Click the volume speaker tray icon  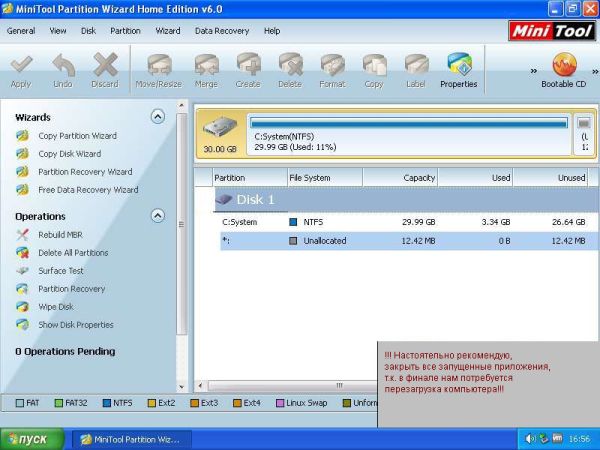click(530, 439)
